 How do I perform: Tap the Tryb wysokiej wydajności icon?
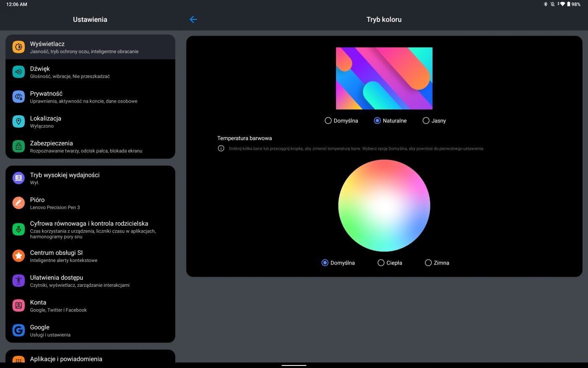coord(18,178)
